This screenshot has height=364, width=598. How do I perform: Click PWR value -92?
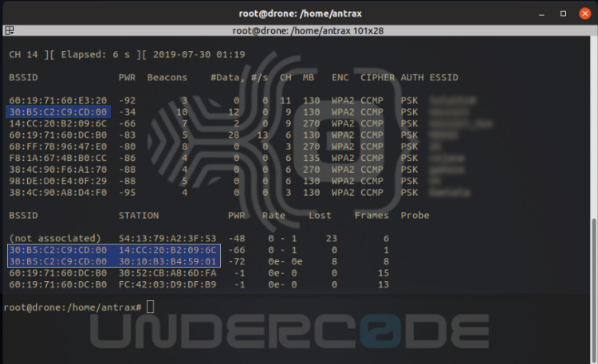[127, 100]
